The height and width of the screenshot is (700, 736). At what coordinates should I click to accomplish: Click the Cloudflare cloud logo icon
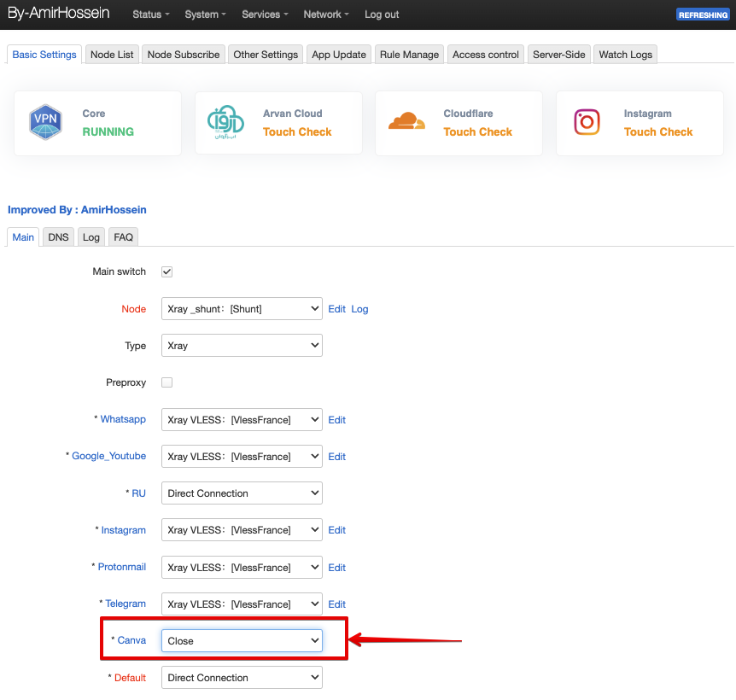(406, 121)
